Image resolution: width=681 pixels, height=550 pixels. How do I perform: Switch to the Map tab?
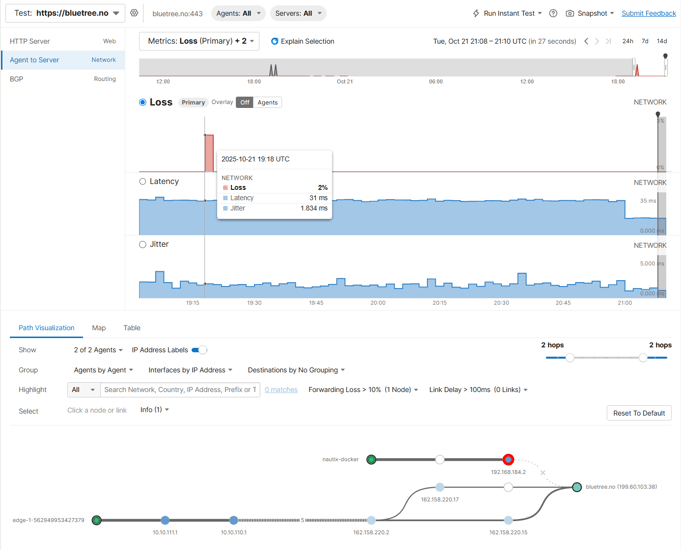coord(99,328)
